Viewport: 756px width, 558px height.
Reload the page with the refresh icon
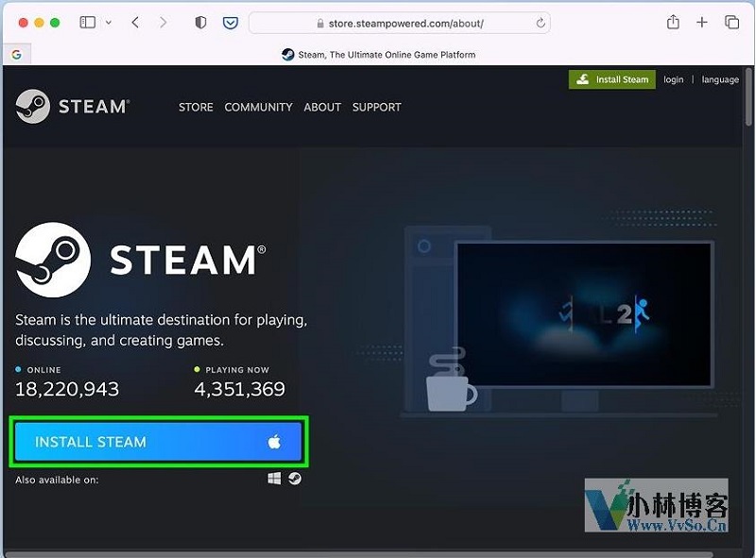[541, 23]
